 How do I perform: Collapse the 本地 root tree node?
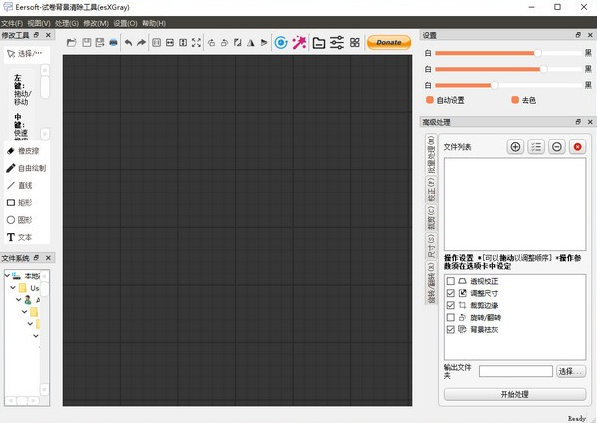[7, 275]
